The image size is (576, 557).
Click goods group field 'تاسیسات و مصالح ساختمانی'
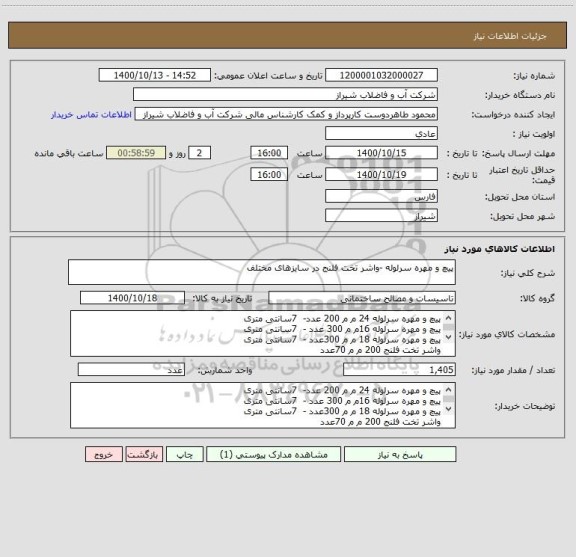(x=362, y=298)
